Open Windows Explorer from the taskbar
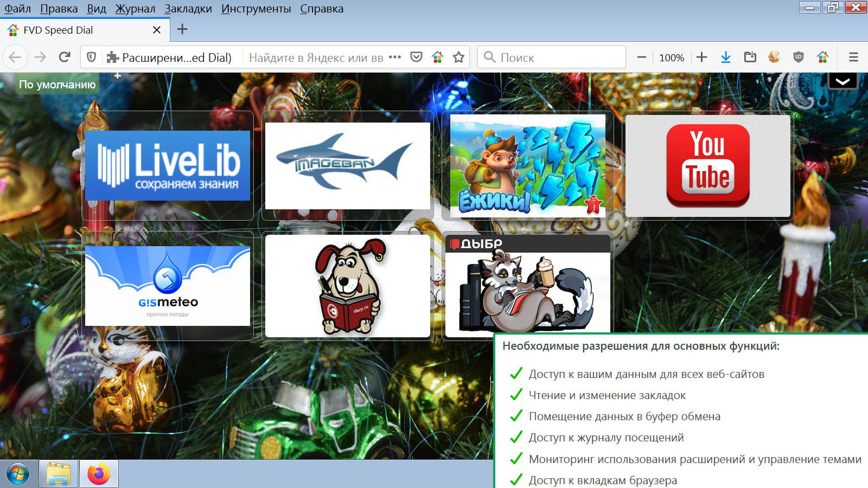This screenshot has height=488, width=868. coord(59,474)
